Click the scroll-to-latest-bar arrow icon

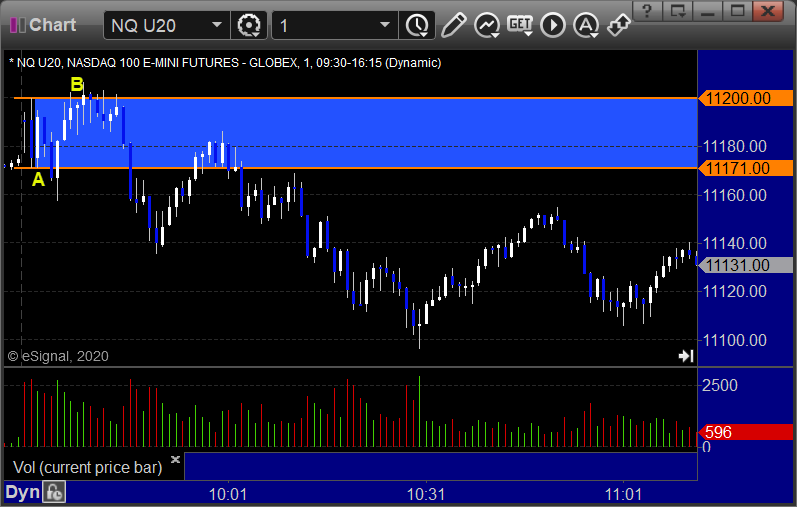686,356
